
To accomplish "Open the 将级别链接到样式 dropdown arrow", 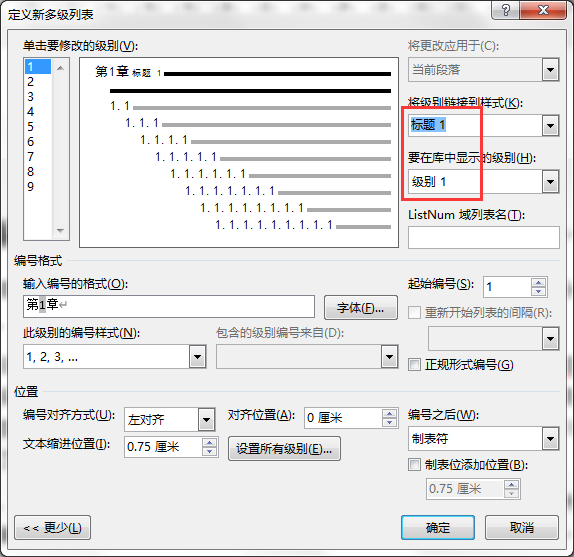I will click(x=550, y=126).
